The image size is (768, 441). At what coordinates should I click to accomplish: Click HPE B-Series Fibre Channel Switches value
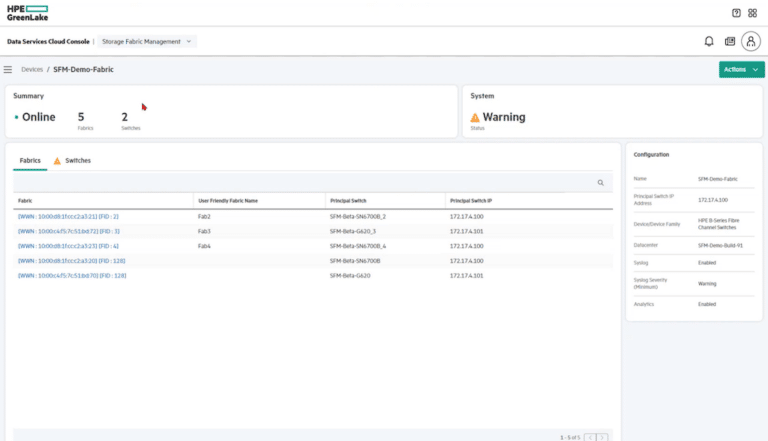[719, 224]
